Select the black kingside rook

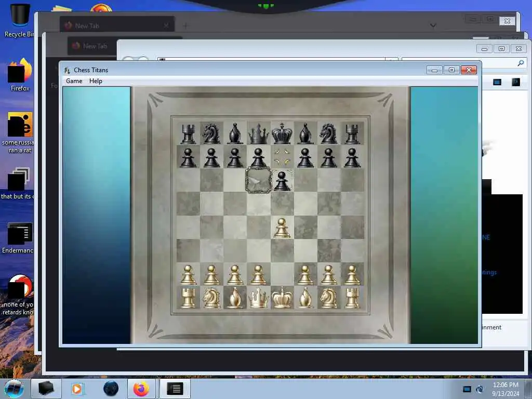352,134
